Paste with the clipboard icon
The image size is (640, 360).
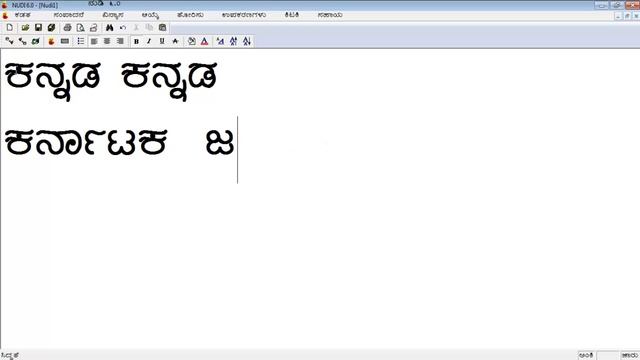coord(162,28)
